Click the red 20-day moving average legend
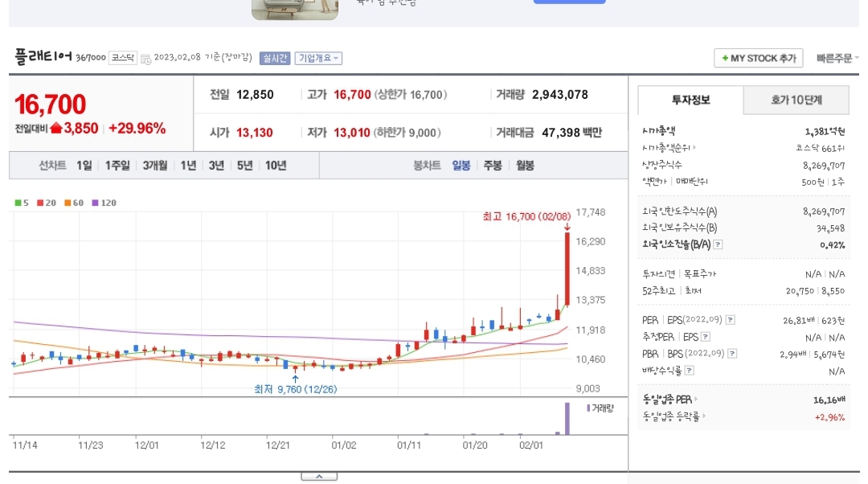 47,203
